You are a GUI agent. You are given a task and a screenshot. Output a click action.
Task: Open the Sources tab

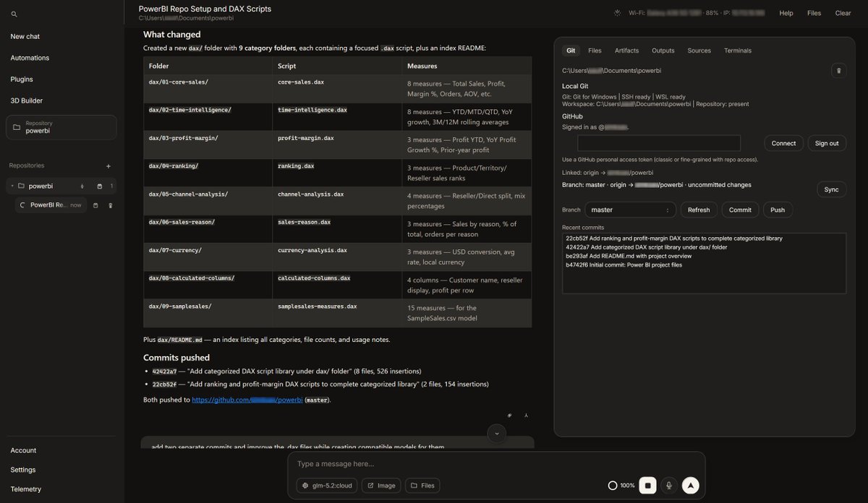pyautogui.click(x=699, y=51)
